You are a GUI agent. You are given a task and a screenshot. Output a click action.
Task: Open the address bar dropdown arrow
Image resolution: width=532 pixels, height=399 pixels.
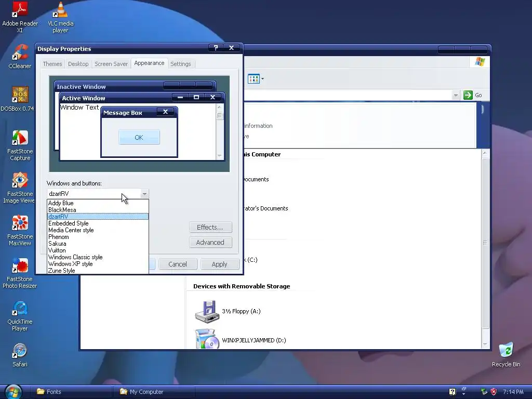coord(456,96)
